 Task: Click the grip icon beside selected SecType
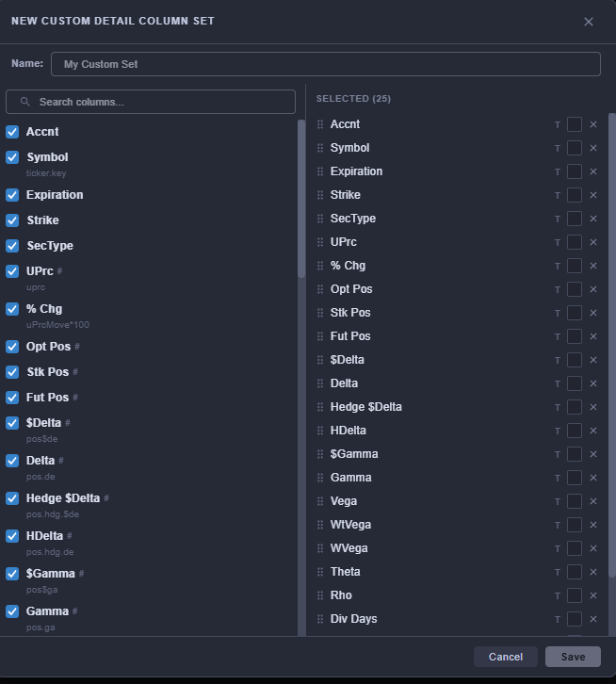click(320, 219)
